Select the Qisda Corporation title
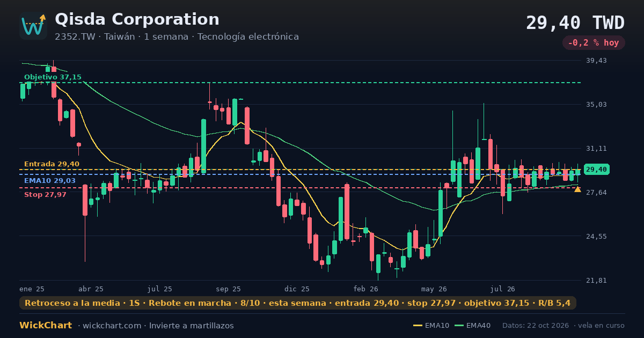The image size is (644, 338). [137, 19]
